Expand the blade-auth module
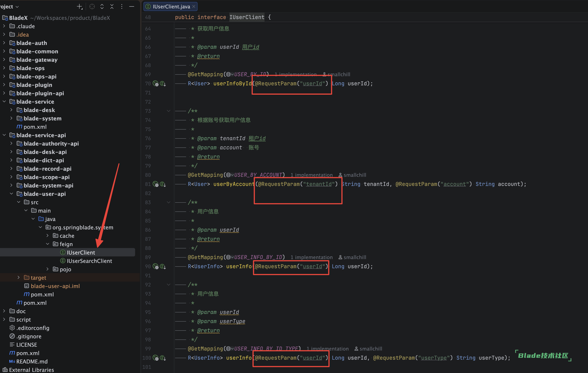 coord(4,43)
